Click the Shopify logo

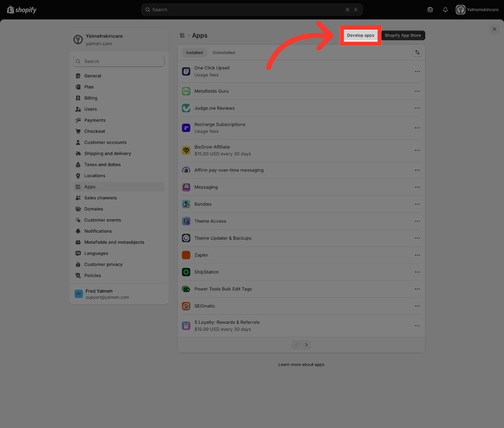22,10
